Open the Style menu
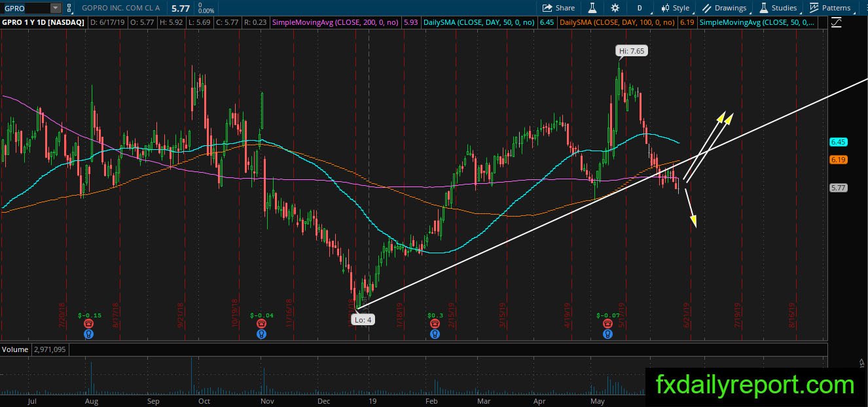The width and height of the screenshot is (868, 407). 675,8
